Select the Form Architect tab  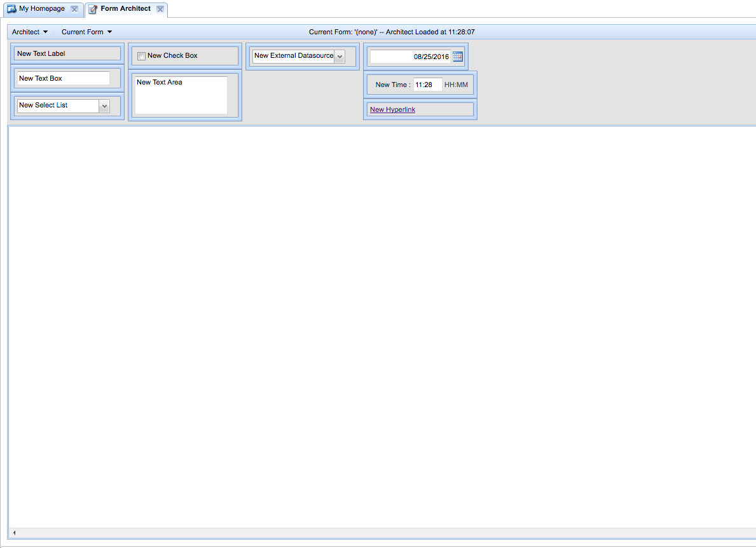point(125,9)
